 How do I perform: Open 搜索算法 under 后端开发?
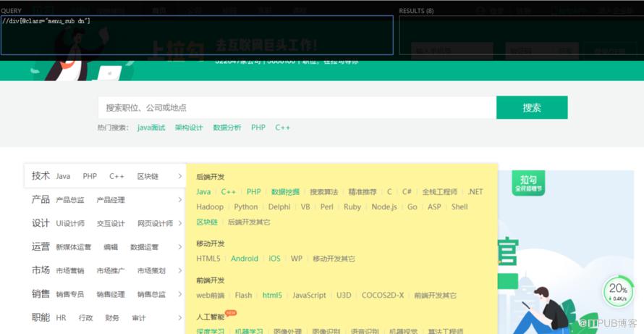[324, 192]
